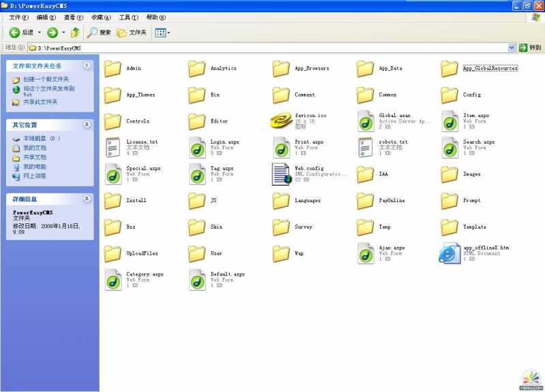This screenshot has height=392, width=545.
Task: Select the License.txt text file
Action: click(113, 148)
